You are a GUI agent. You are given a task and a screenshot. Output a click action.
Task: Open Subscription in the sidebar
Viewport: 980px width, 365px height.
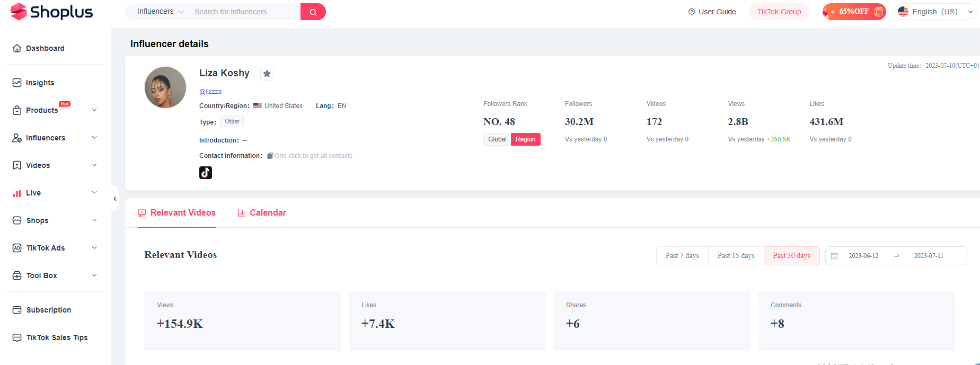point(49,310)
